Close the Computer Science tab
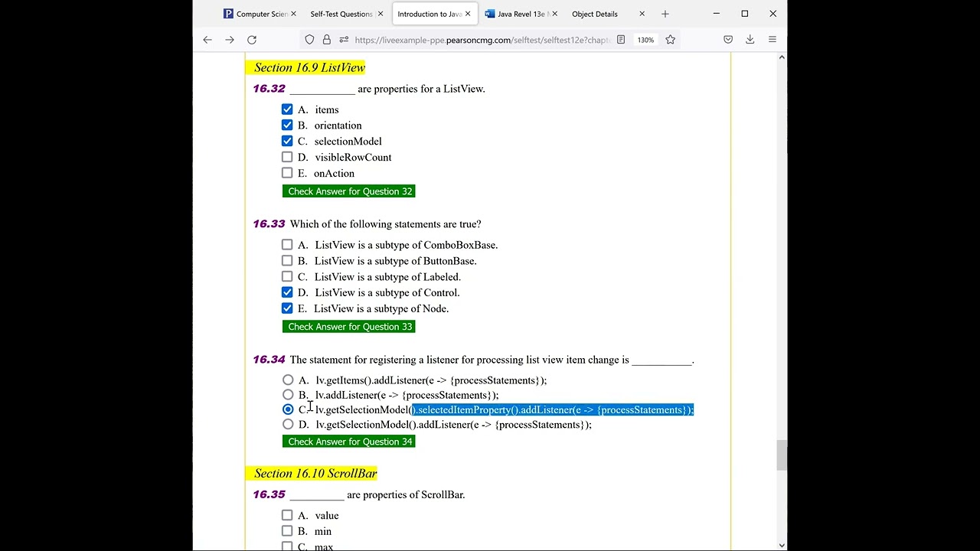 [293, 14]
